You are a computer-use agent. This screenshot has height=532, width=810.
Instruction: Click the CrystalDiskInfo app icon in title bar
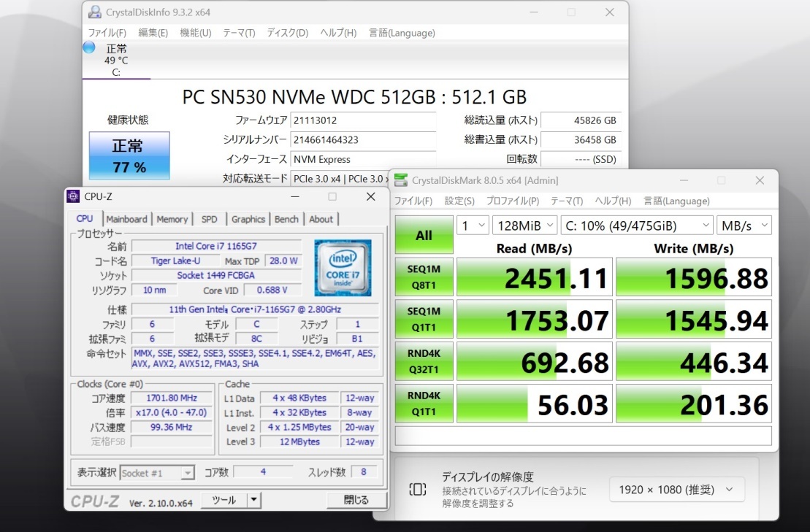94,12
